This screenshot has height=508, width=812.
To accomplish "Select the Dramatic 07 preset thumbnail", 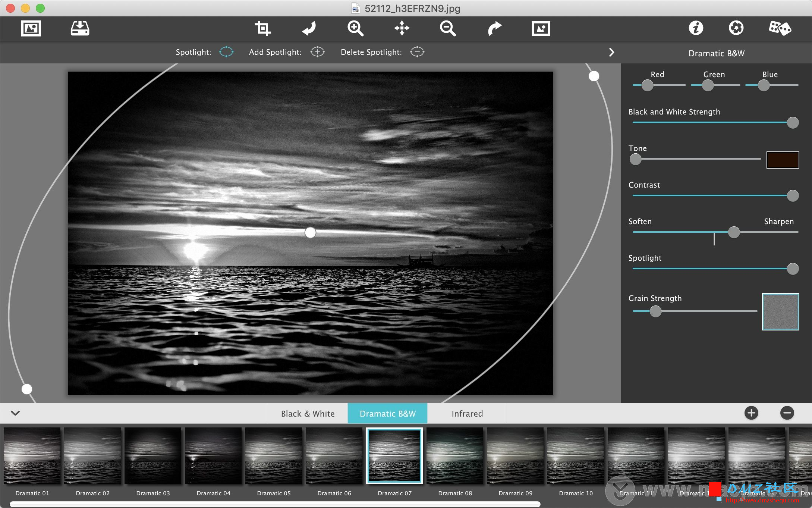I will pyautogui.click(x=394, y=456).
